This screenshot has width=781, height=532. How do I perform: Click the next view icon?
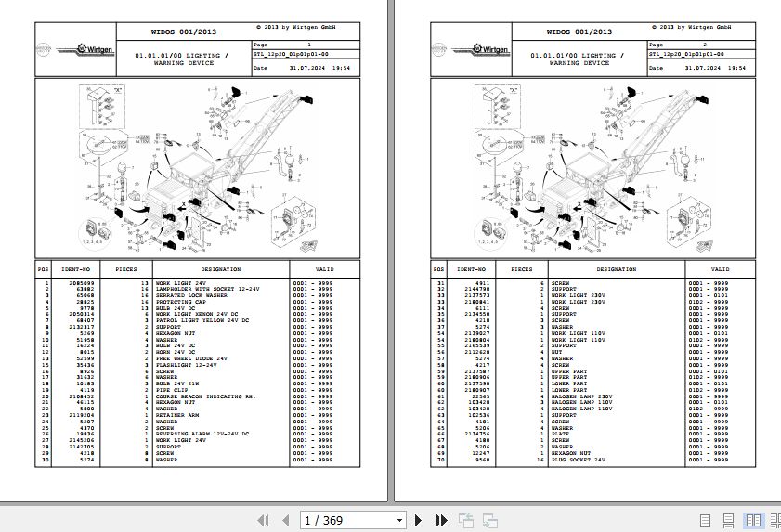pyautogui.click(x=490, y=521)
